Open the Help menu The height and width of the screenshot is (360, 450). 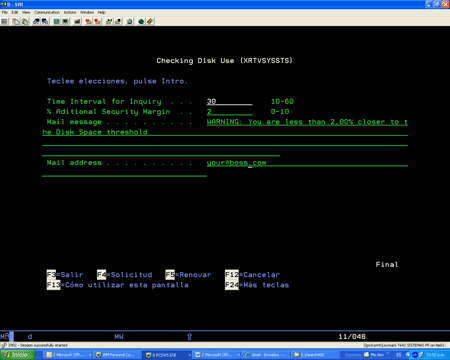pos(102,12)
